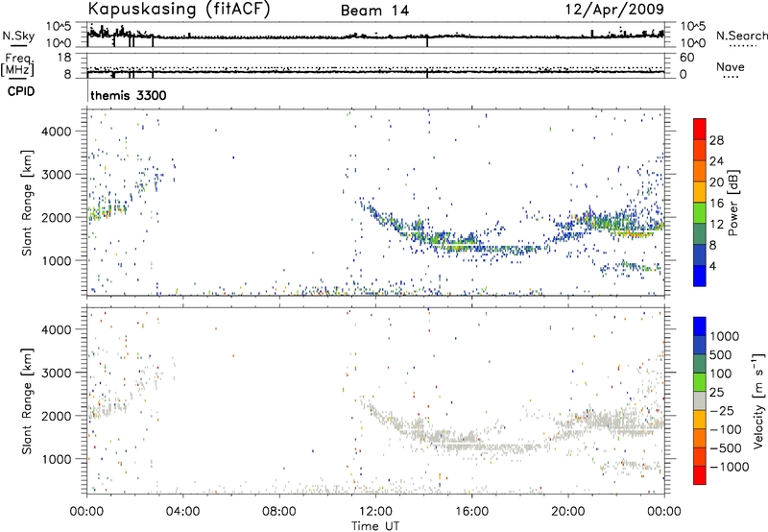Click the red bottom Velocity color segment

point(700,475)
